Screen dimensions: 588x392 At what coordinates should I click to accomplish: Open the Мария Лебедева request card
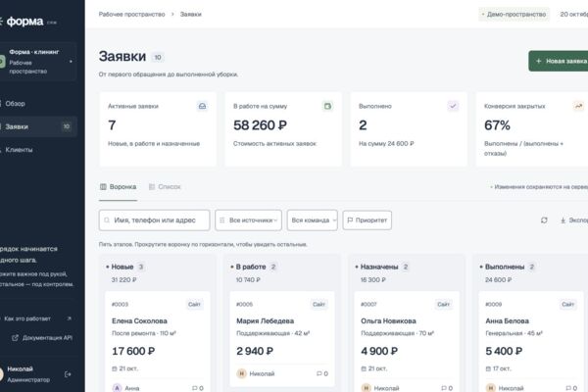tap(282, 339)
